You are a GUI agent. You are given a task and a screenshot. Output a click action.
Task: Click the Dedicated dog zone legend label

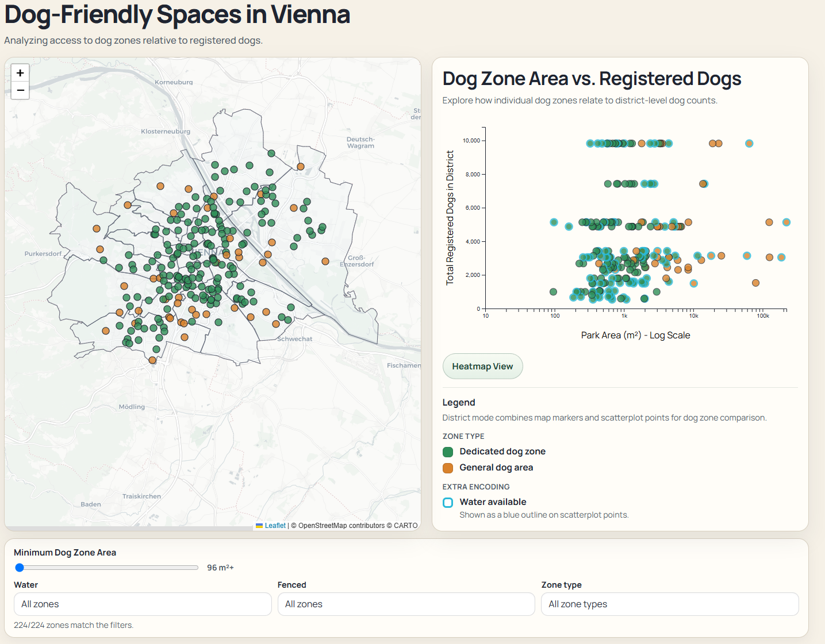(502, 452)
